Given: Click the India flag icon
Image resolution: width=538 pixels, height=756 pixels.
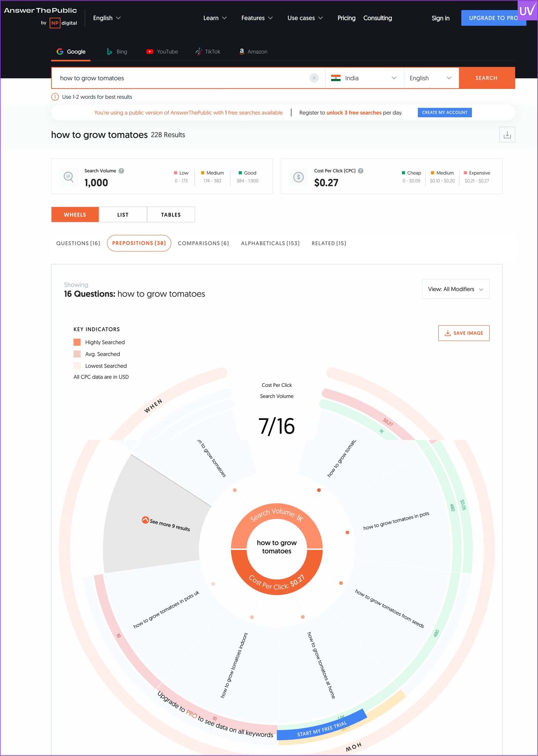Looking at the screenshot, I should tap(336, 78).
